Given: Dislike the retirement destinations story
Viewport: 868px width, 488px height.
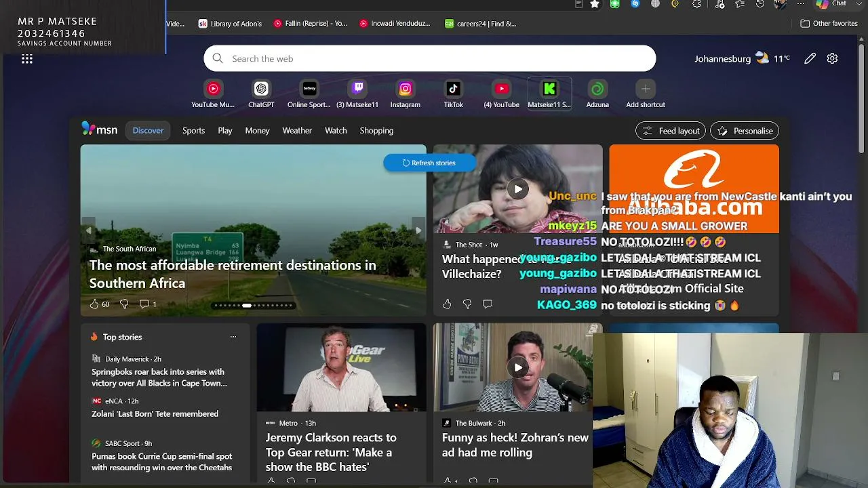Looking at the screenshot, I should tap(124, 304).
